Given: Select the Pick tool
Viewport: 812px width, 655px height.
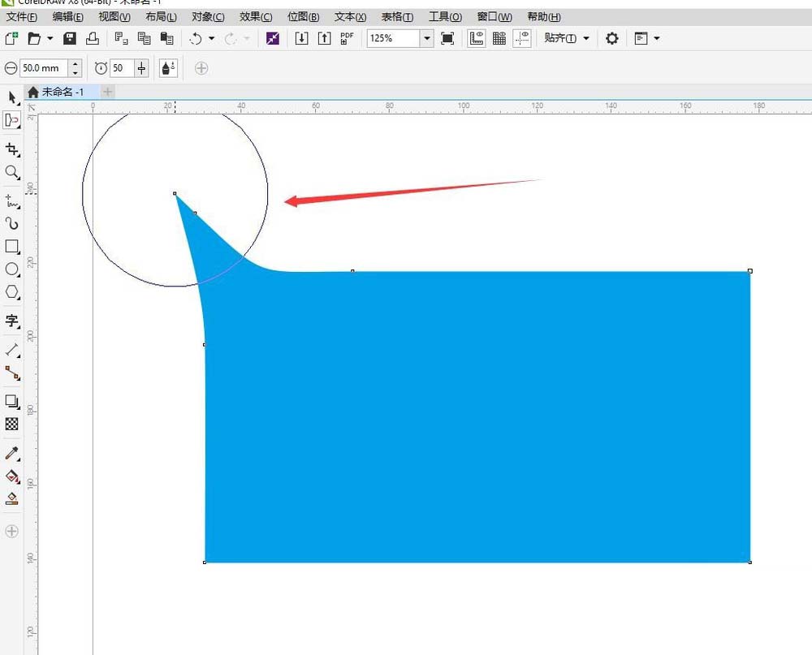Looking at the screenshot, I should click(12, 97).
